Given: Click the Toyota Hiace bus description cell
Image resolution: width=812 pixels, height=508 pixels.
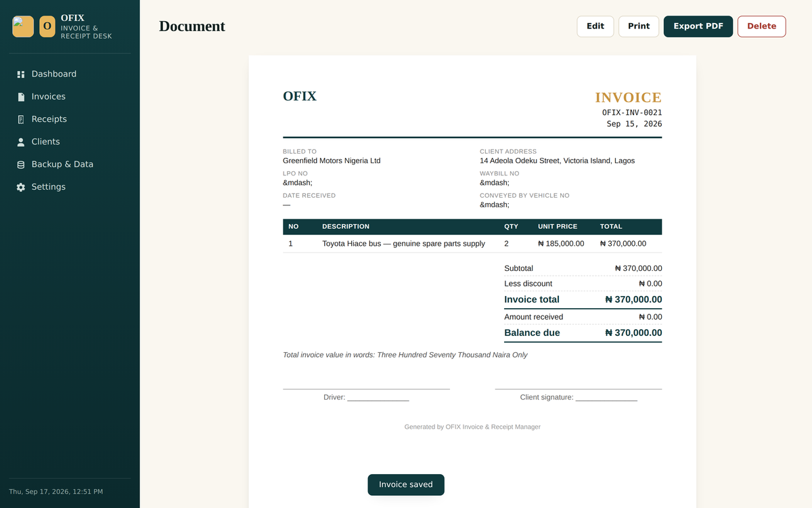Looking at the screenshot, I should click(403, 244).
